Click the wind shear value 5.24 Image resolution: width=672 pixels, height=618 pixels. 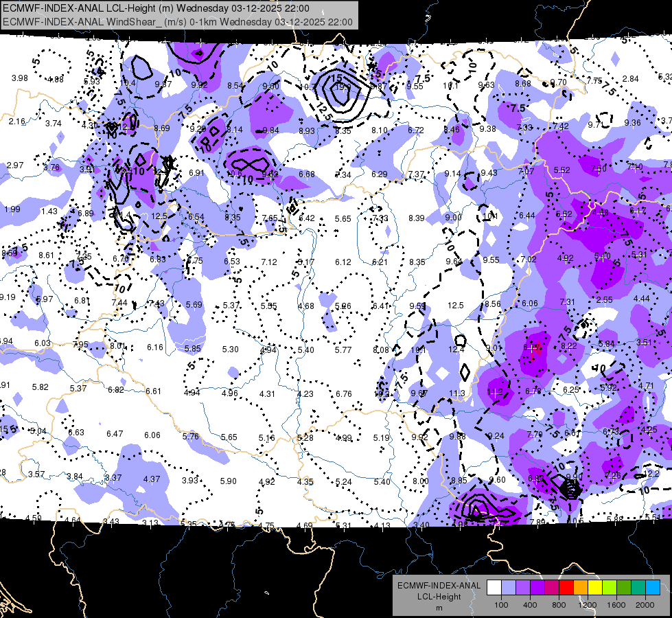[344, 481]
